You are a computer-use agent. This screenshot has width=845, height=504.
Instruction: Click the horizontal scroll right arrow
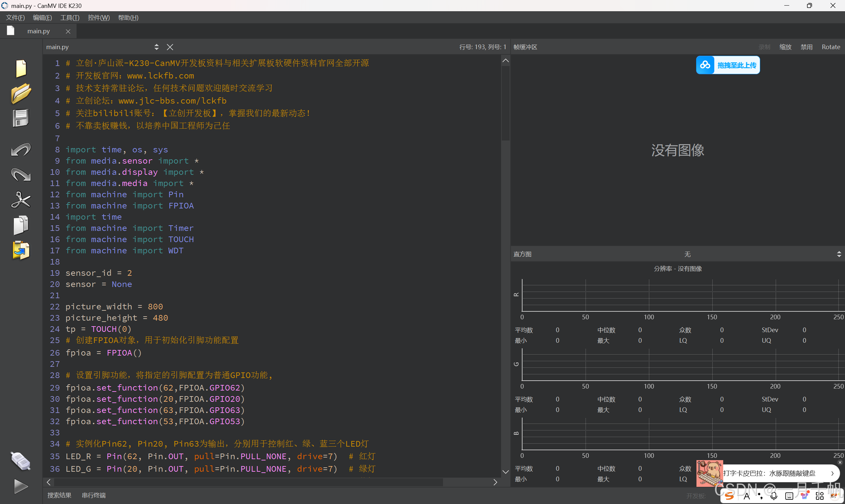(x=495, y=482)
